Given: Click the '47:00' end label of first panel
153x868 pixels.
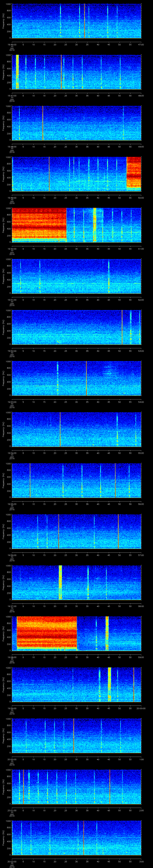Looking at the screenshot, I should pyautogui.click(x=141, y=44).
